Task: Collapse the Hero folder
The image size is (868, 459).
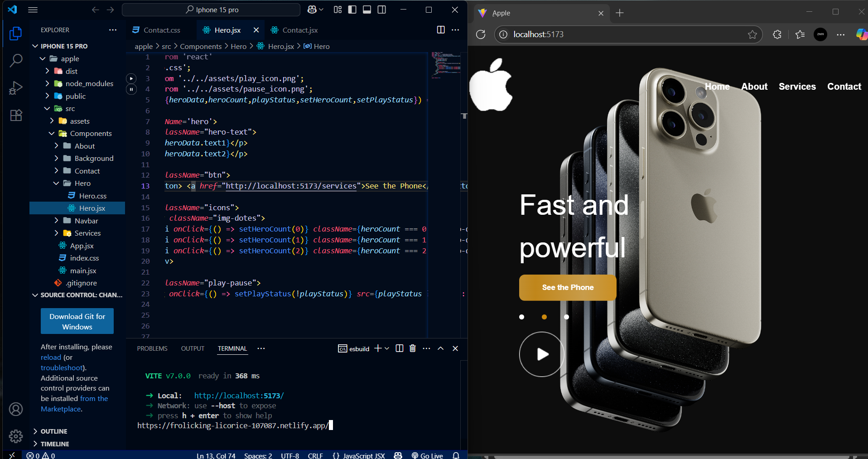Action: tap(82, 183)
